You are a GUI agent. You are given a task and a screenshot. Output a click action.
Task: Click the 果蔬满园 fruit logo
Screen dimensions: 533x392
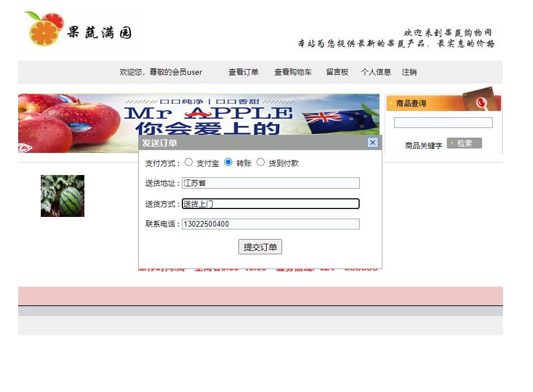point(79,28)
